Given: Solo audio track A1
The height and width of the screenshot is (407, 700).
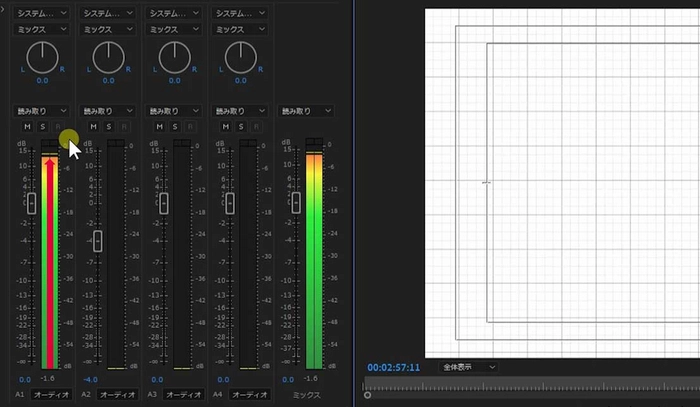Looking at the screenshot, I should [x=42, y=127].
